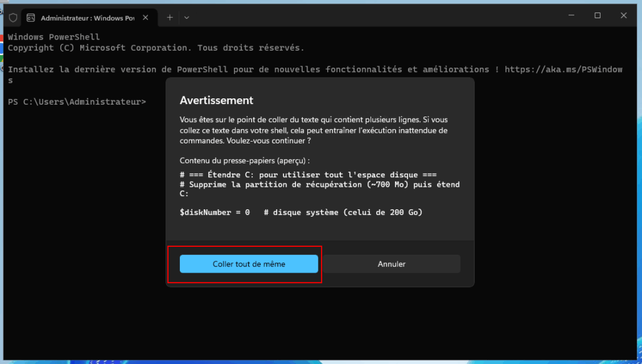Click the maximize icon of Windows Terminal
642x364 pixels.
coord(597,15)
